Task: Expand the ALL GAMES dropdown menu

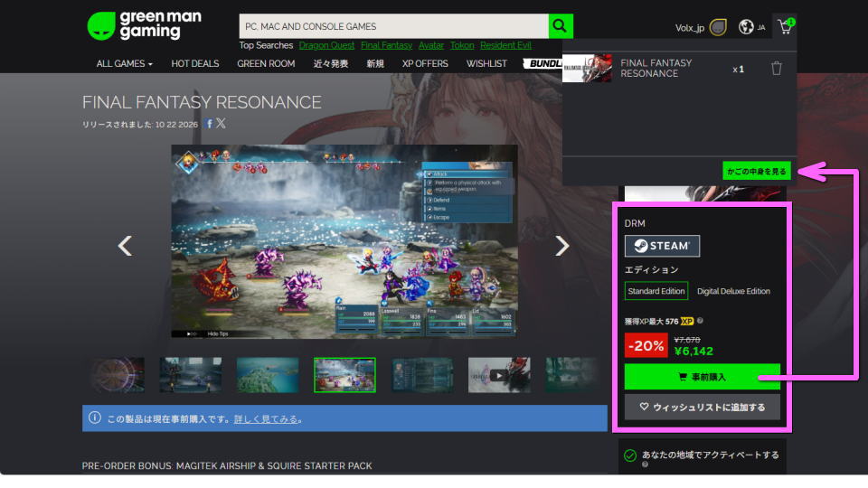Action: 125,63
